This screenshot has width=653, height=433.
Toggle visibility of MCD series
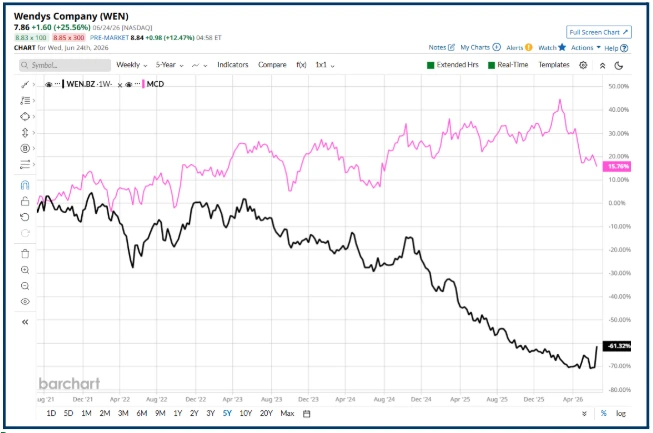129,85
